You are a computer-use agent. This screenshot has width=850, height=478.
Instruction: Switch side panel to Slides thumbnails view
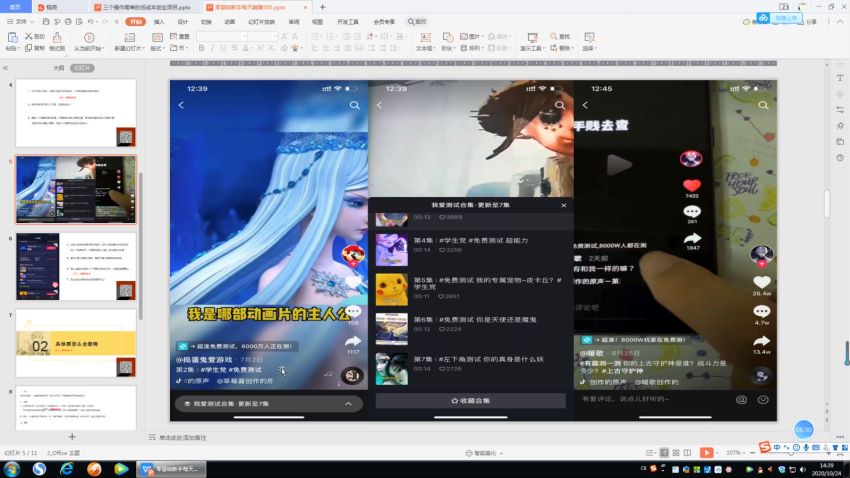coord(82,68)
